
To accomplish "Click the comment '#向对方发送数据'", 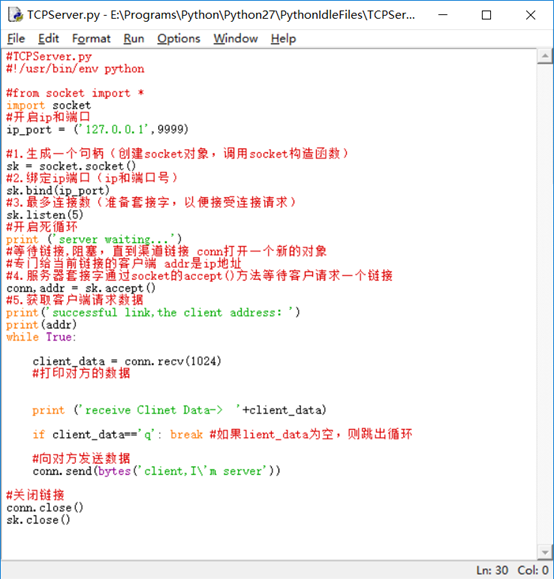I will (81, 458).
